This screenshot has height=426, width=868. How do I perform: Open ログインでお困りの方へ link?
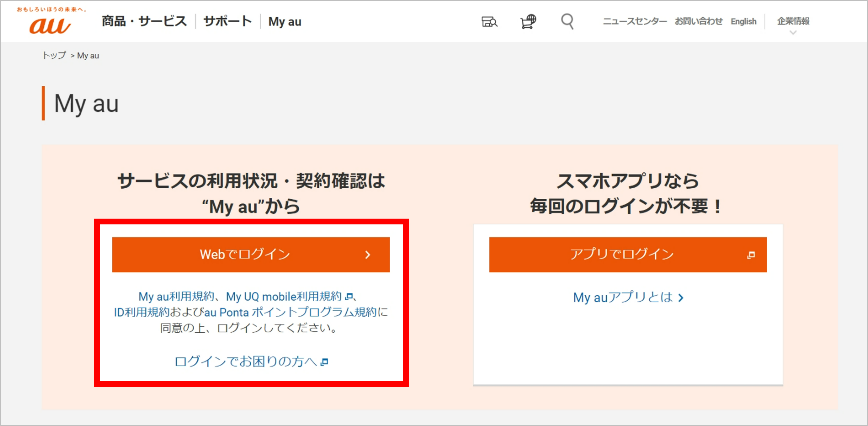point(246,362)
